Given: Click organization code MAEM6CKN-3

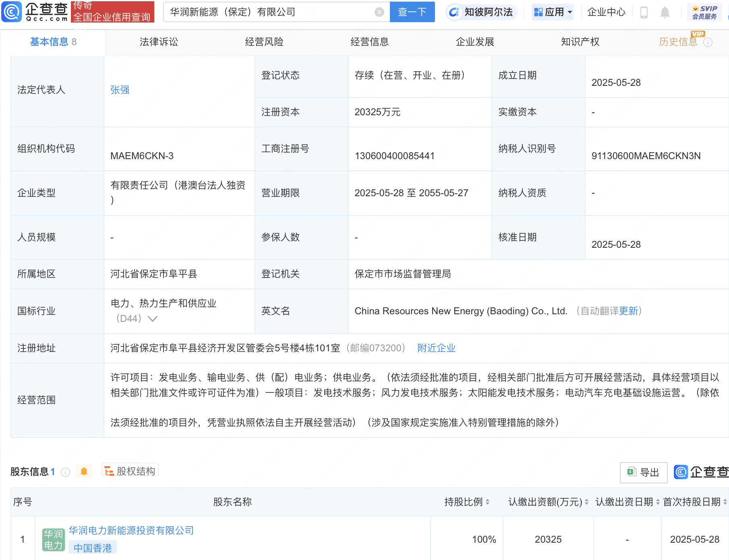Looking at the screenshot, I should coord(142,156).
